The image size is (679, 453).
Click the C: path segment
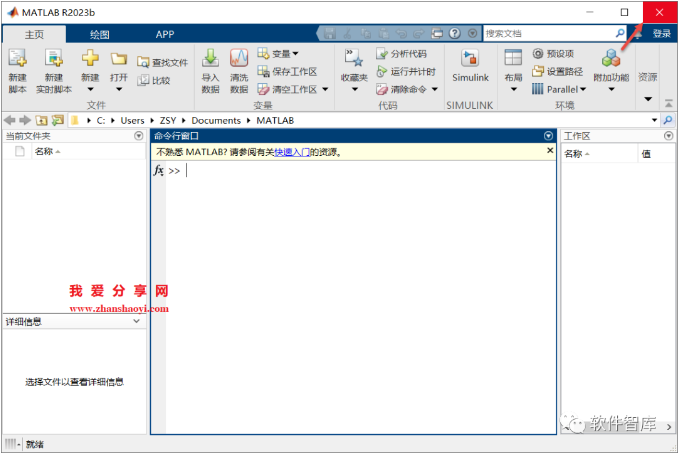pyautogui.click(x=100, y=120)
